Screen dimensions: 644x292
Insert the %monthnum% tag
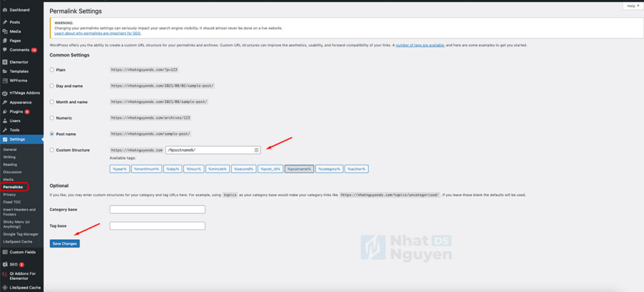[146, 169]
